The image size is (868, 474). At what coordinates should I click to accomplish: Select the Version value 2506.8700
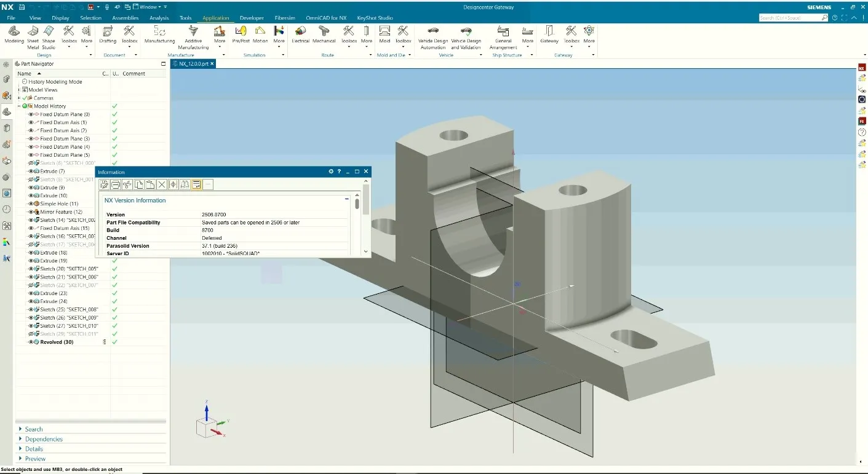[x=213, y=215]
